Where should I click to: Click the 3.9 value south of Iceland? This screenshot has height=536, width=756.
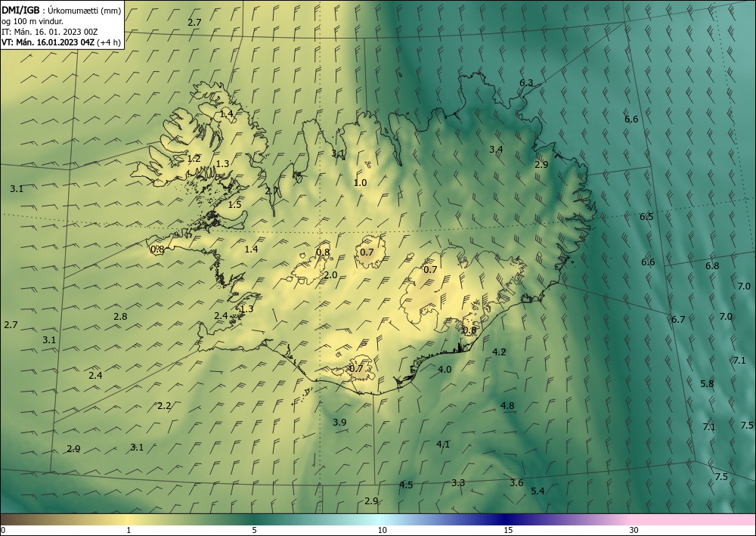[x=339, y=423]
